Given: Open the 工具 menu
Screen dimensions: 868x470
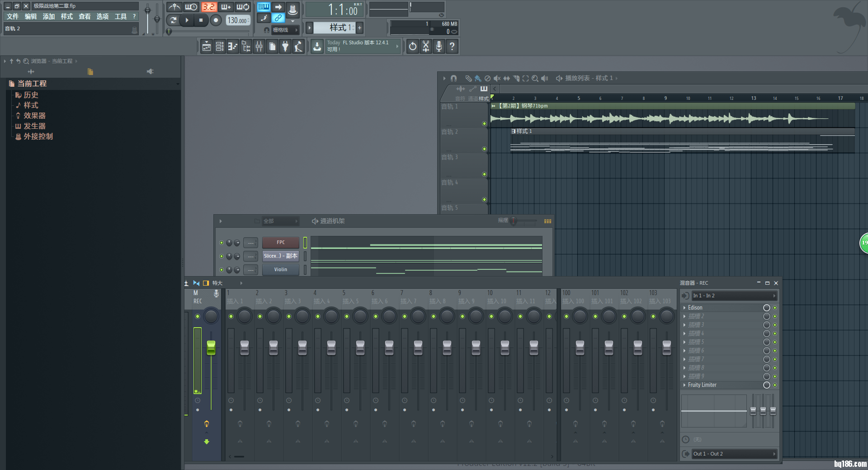Looking at the screenshot, I should pyautogui.click(x=121, y=16).
